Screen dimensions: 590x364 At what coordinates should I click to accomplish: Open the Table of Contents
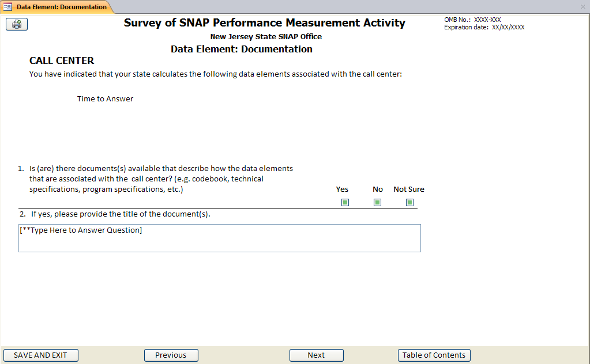(x=434, y=355)
